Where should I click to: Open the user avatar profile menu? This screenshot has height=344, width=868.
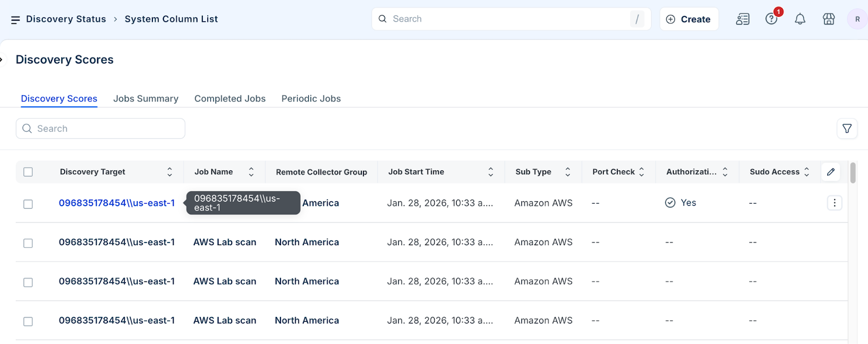[x=857, y=19]
